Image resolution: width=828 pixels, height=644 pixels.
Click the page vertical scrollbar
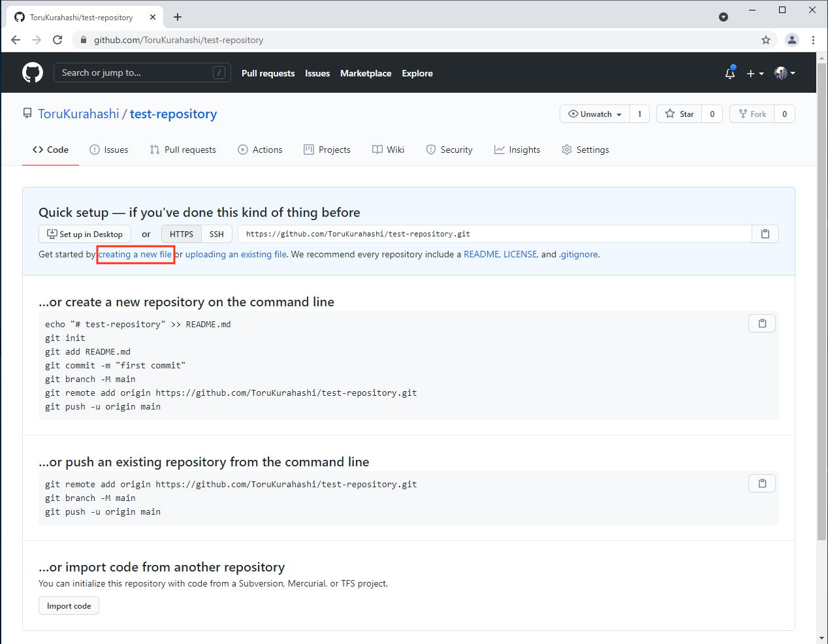[822, 300]
